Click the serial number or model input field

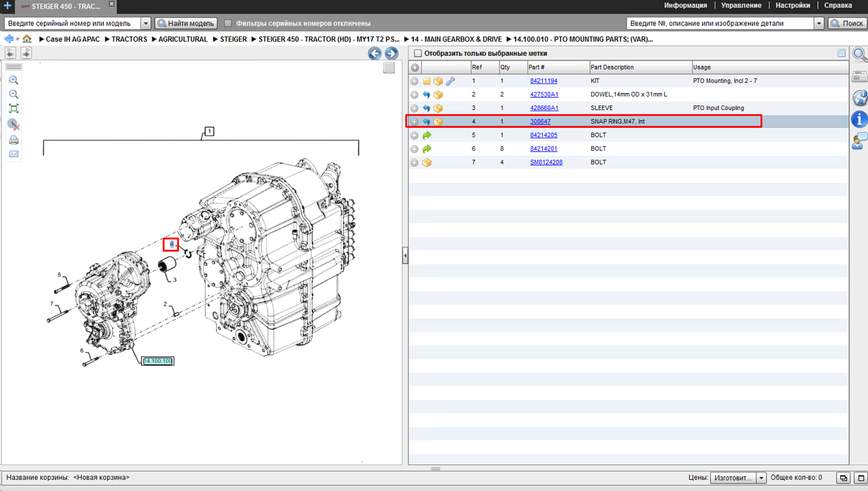click(73, 23)
